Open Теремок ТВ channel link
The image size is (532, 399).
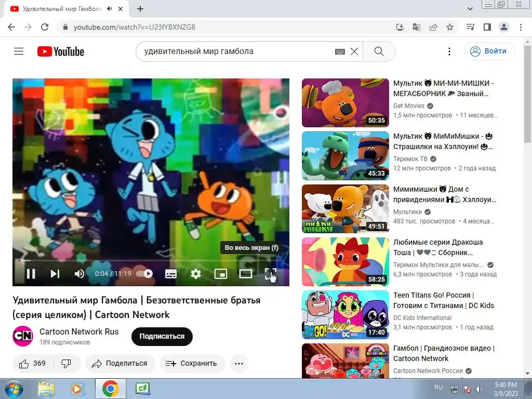click(x=410, y=159)
